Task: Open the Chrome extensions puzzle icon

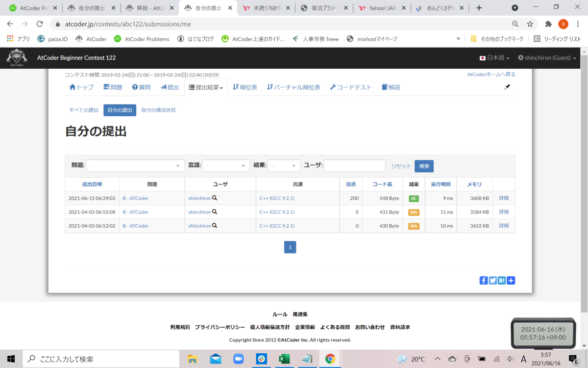Action: point(548,23)
